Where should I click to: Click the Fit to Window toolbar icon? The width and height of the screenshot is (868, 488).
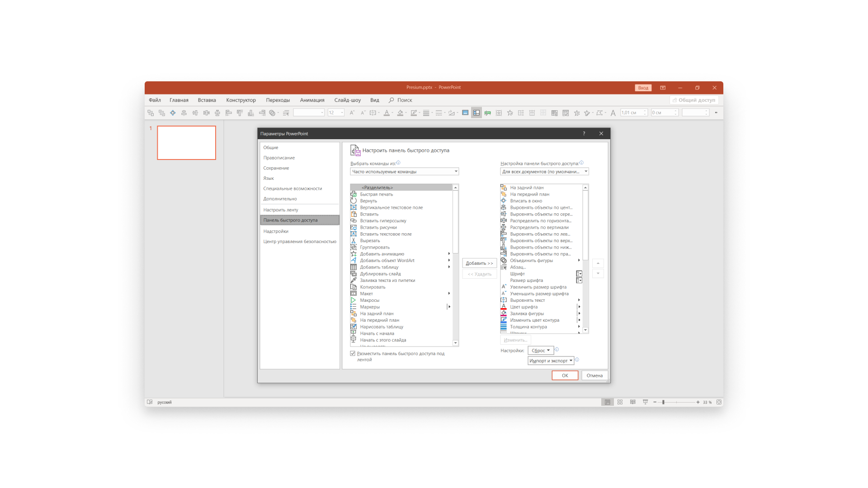pyautogui.click(x=173, y=113)
